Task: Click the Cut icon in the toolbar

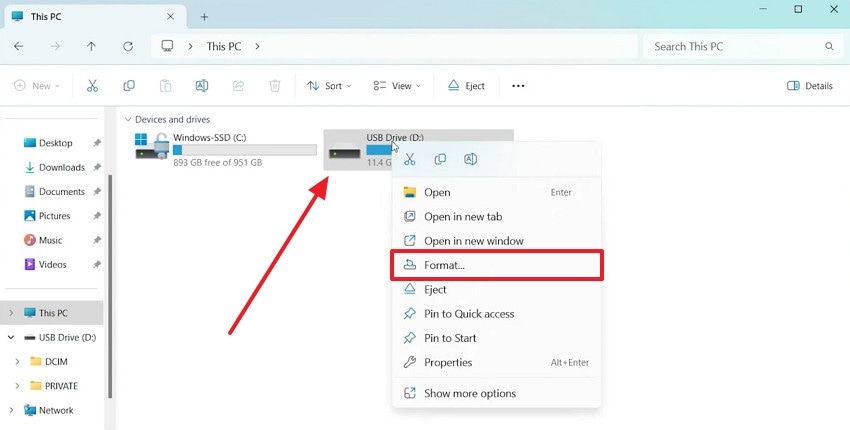Action: [93, 86]
